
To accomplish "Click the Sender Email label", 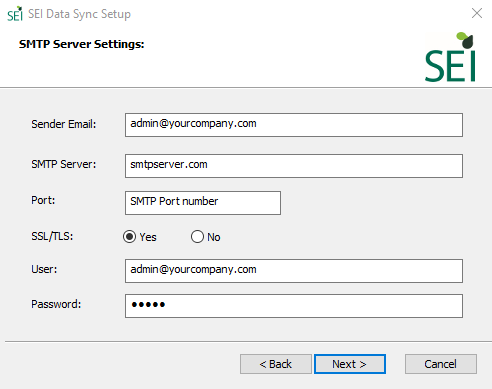I will [x=64, y=124].
